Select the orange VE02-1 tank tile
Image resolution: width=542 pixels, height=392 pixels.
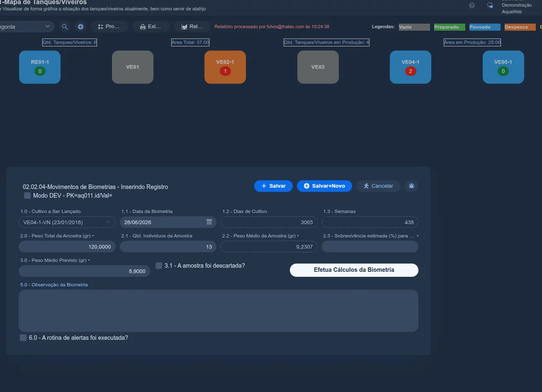(x=225, y=67)
